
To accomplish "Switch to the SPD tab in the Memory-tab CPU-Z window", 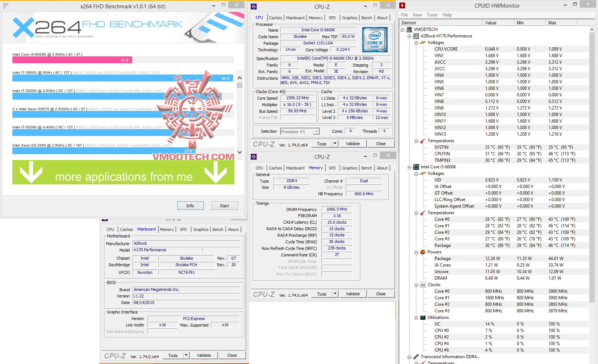I will click(332, 168).
